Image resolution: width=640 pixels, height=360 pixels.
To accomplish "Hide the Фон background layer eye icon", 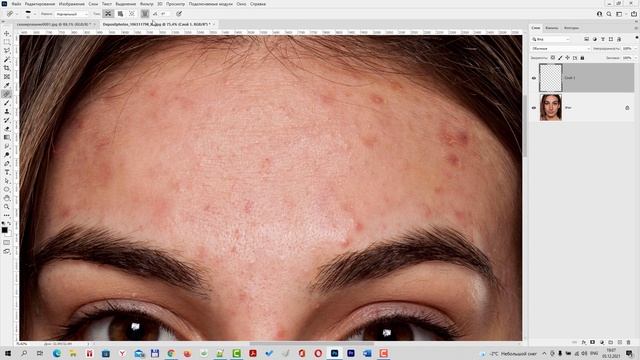I will click(534, 108).
